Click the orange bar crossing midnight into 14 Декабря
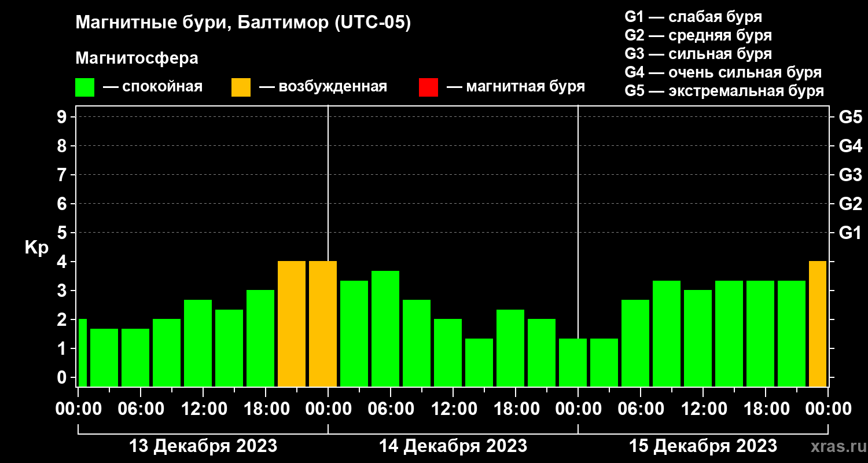The height and width of the screenshot is (463, 868). coord(323,324)
